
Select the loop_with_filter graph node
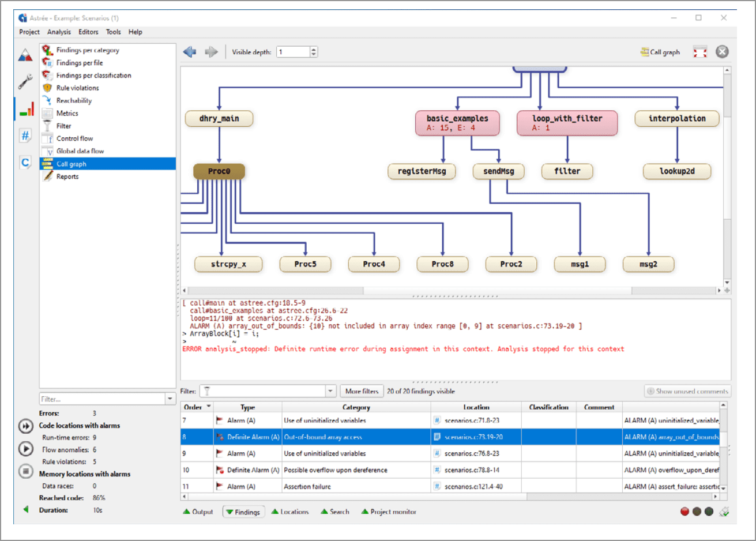pyautogui.click(x=567, y=123)
